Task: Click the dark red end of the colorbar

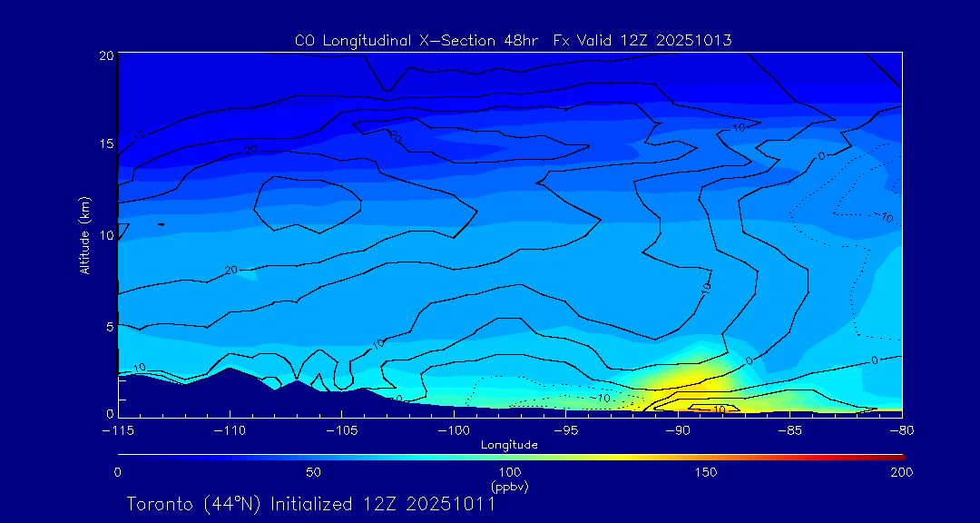Action: pyautogui.click(x=895, y=458)
